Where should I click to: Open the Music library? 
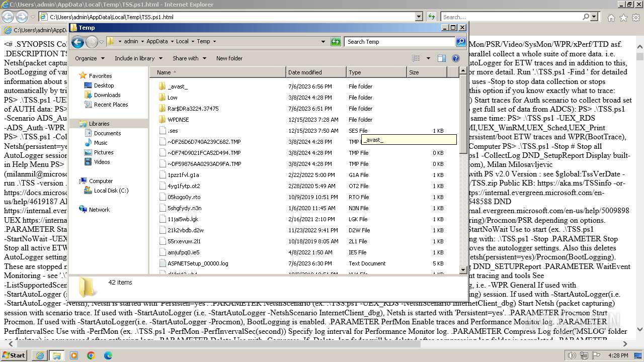point(101,143)
